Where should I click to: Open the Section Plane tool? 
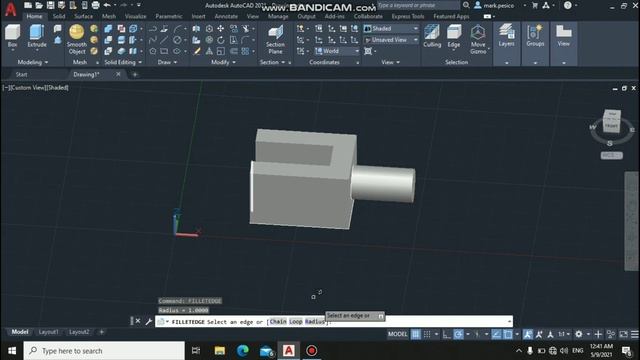pyautogui.click(x=276, y=39)
